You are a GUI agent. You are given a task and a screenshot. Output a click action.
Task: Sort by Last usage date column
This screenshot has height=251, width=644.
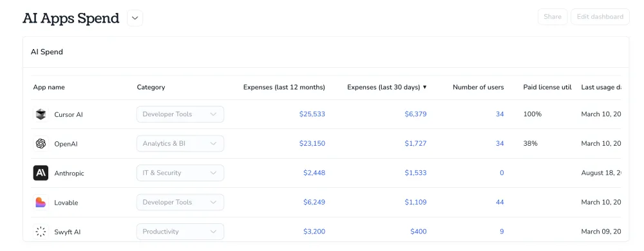coord(601,87)
